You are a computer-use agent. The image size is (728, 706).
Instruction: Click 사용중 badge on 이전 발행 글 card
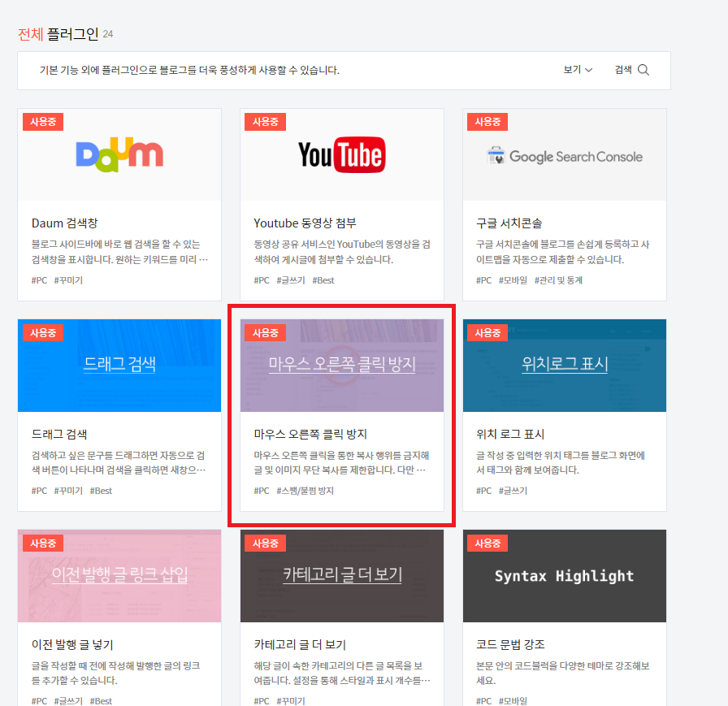tap(43, 543)
